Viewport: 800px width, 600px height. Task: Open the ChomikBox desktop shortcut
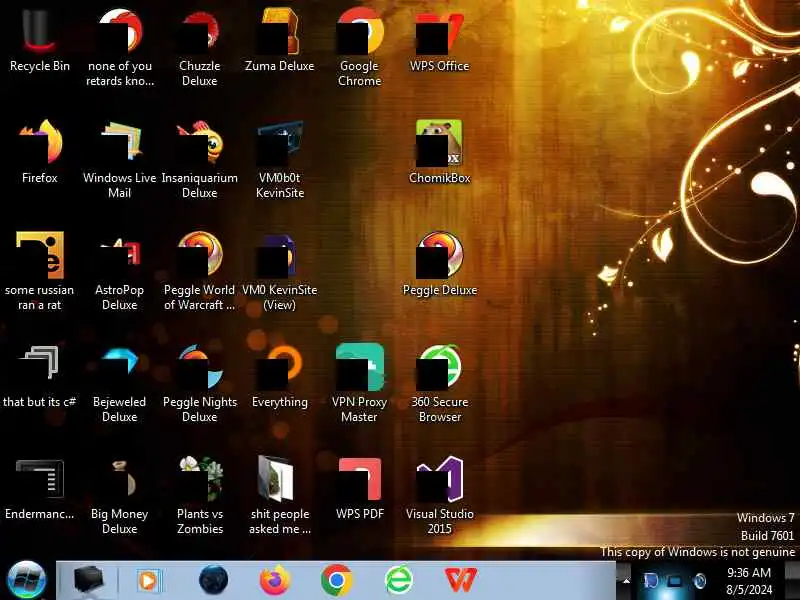439,152
